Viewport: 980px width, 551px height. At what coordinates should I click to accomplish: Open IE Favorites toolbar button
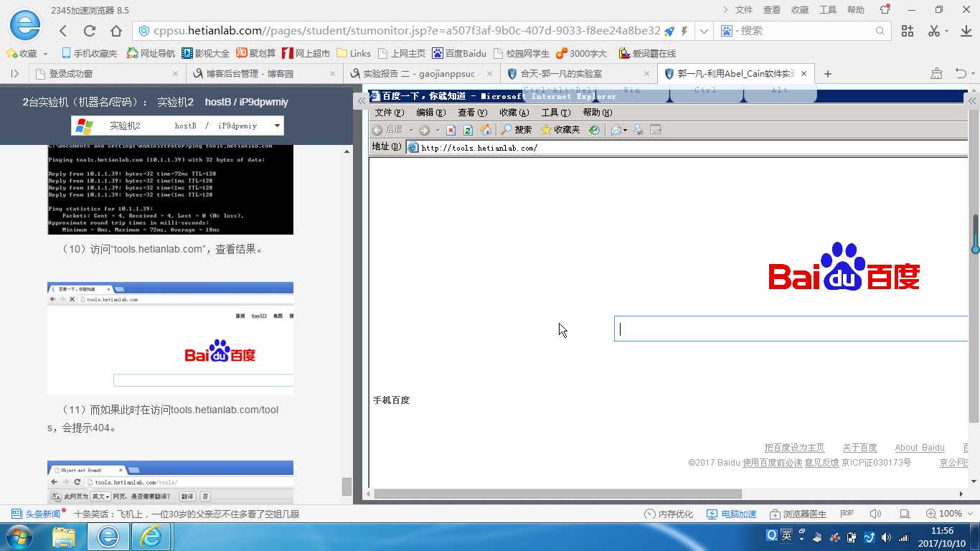click(560, 130)
